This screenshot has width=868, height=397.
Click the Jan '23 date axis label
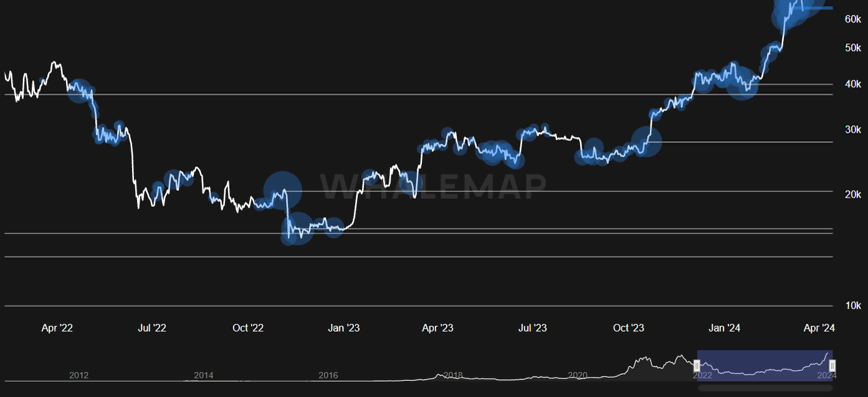pos(344,328)
